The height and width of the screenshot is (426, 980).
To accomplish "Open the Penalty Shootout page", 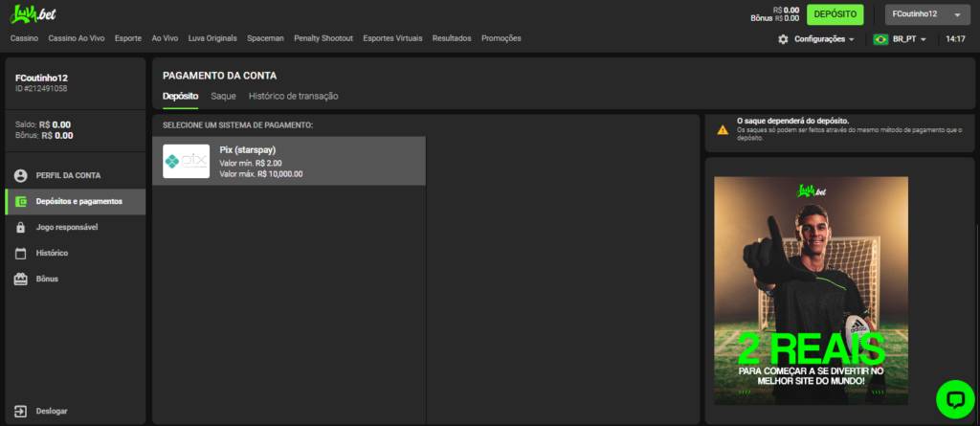I will [x=323, y=38].
